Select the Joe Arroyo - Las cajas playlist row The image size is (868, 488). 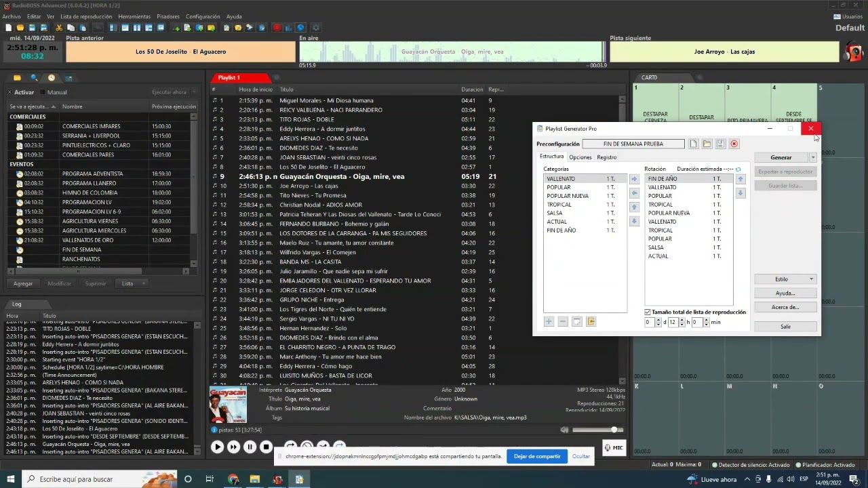pyautogui.click(x=416, y=186)
